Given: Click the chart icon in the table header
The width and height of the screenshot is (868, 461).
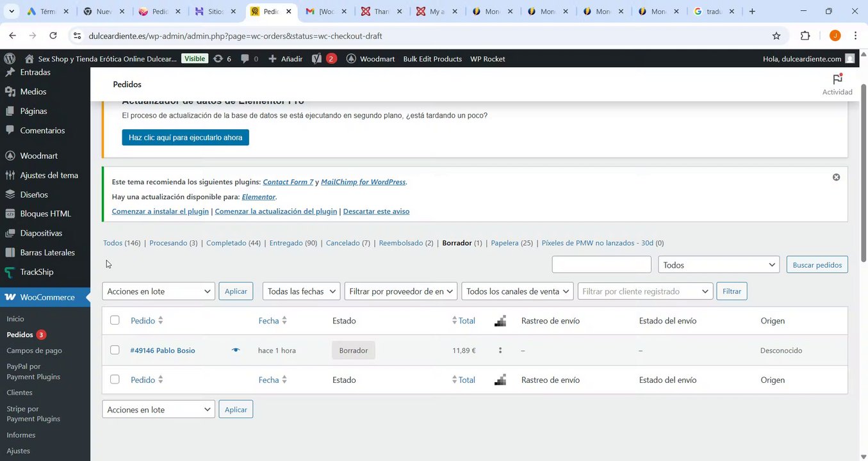Looking at the screenshot, I should (x=500, y=321).
